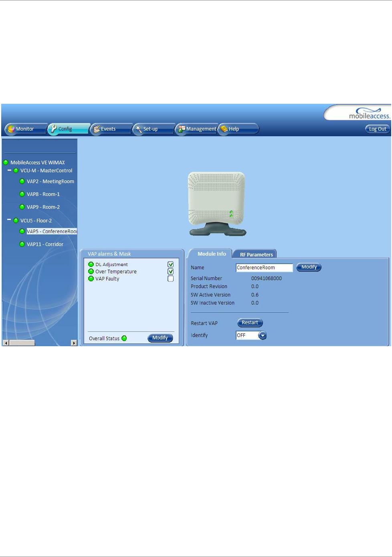392x557 pixels.
Task: Select VCU-M - MasterControl in tree
Action: point(46,171)
